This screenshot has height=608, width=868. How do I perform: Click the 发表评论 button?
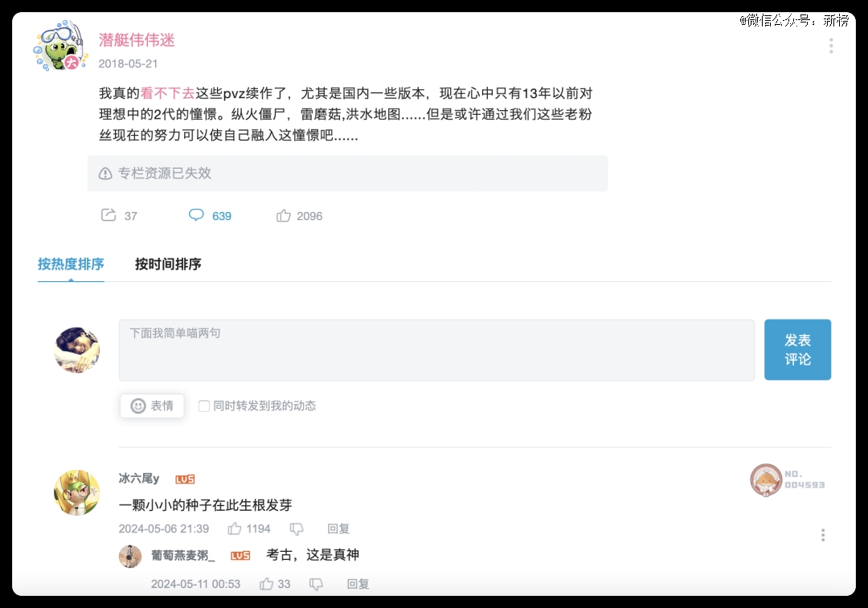798,349
